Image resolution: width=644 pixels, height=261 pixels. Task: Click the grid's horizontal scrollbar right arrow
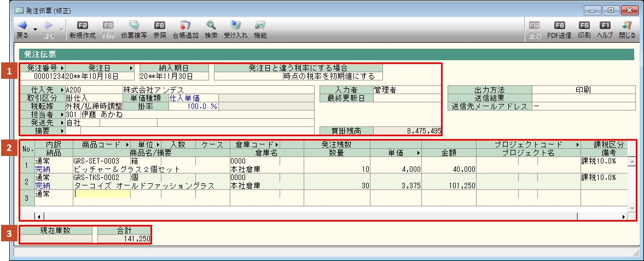(x=624, y=216)
